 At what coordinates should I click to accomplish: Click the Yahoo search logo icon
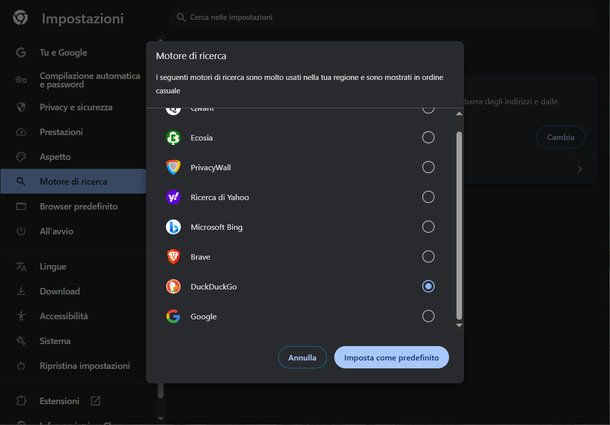coord(173,197)
